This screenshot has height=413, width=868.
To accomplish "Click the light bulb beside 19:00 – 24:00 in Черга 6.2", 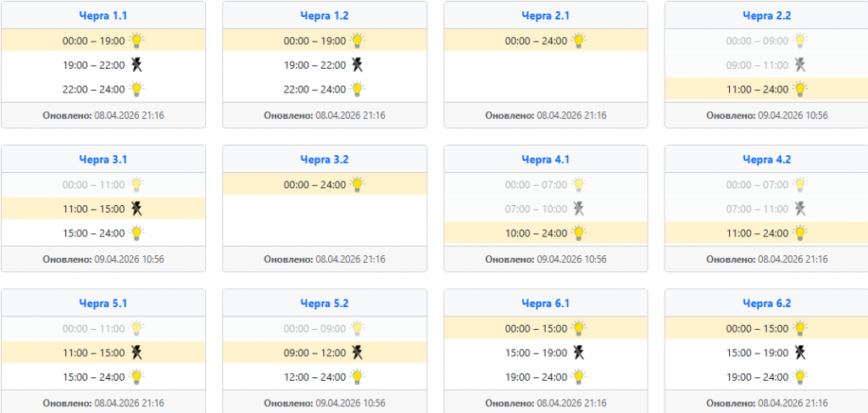I will pos(800,377).
